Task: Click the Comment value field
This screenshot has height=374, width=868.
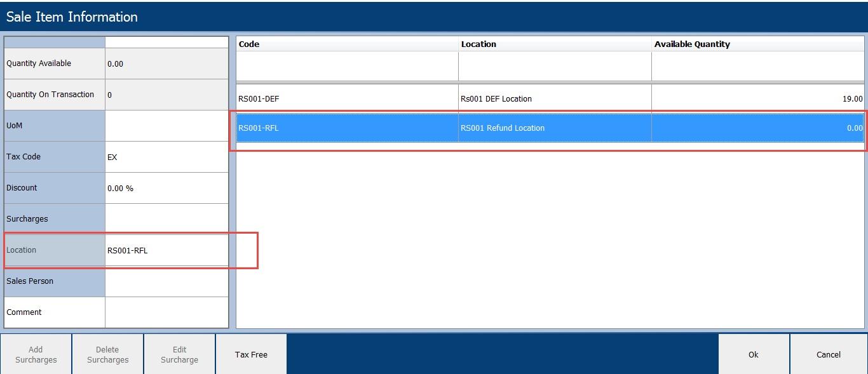Action: click(166, 312)
